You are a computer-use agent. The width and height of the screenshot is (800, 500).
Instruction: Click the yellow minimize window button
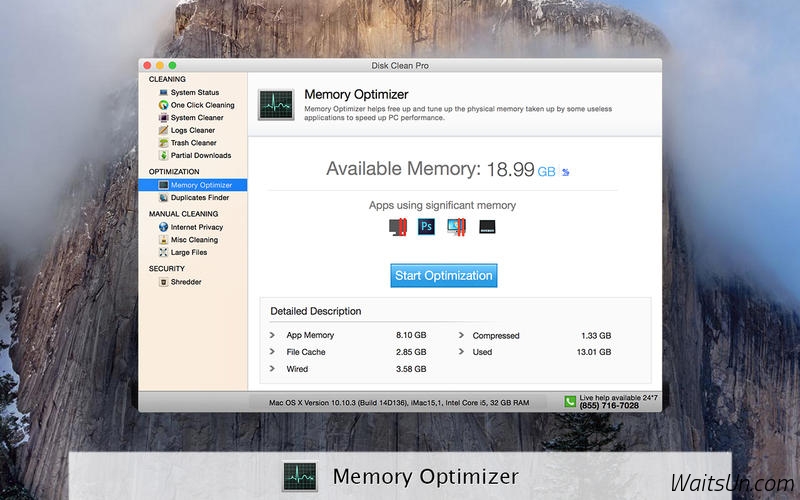click(x=160, y=65)
